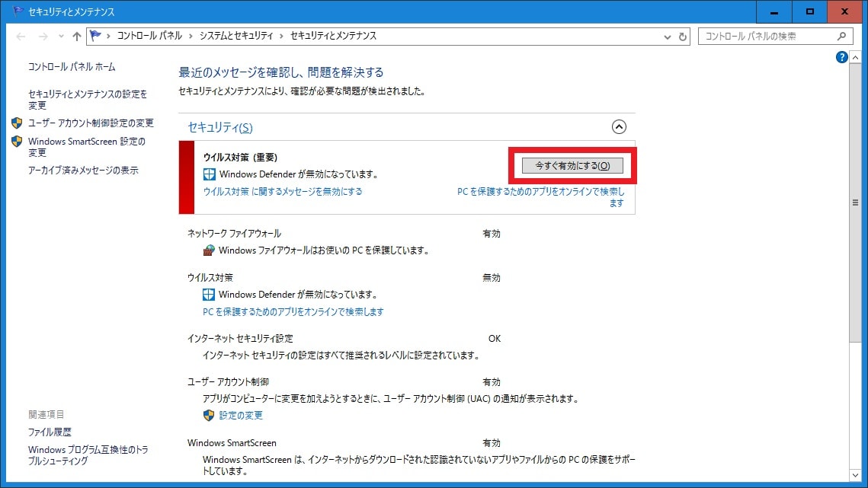Open PC を保護するためのアプリ link below ウイルス対策 無効
Image resolution: width=868 pixels, height=488 pixels.
pos(293,312)
